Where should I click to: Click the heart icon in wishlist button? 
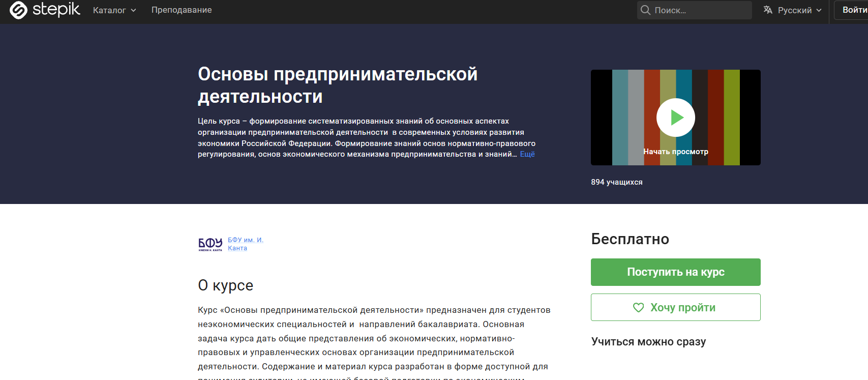click(x=638, y=307)
